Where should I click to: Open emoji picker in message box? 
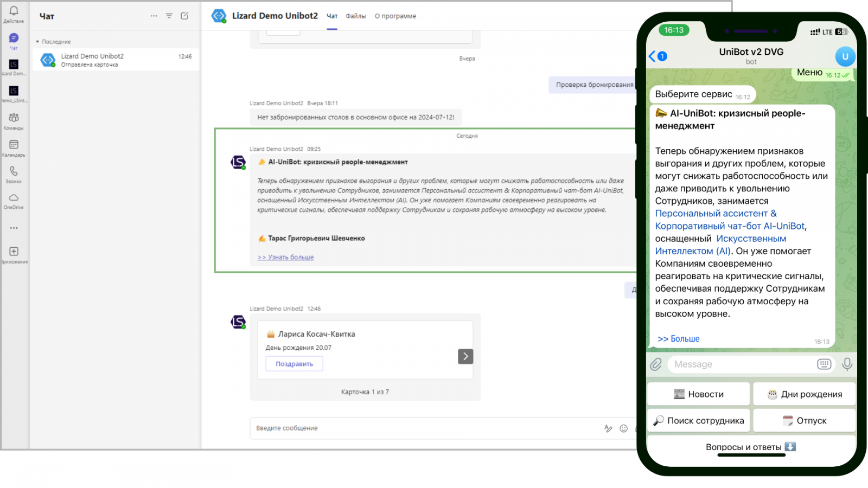pos(624,428)
